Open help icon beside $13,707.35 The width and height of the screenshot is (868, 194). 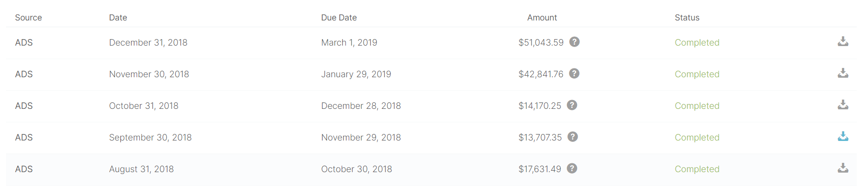[x=573, y=137]
